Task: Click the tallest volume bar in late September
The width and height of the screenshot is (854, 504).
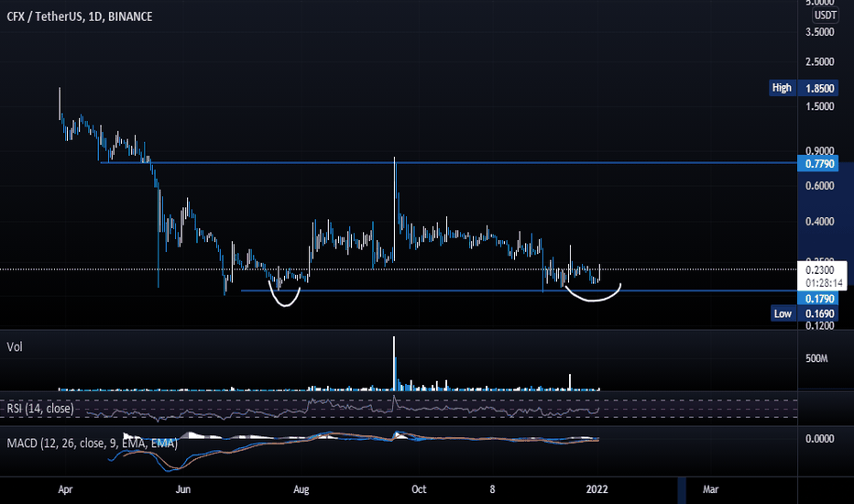Action: click(x=394, y=364)
